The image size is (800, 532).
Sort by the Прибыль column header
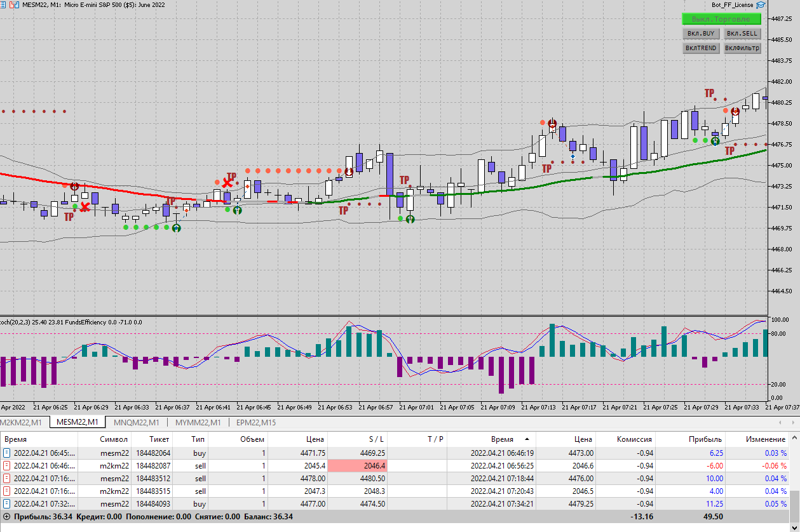(691, 439)
